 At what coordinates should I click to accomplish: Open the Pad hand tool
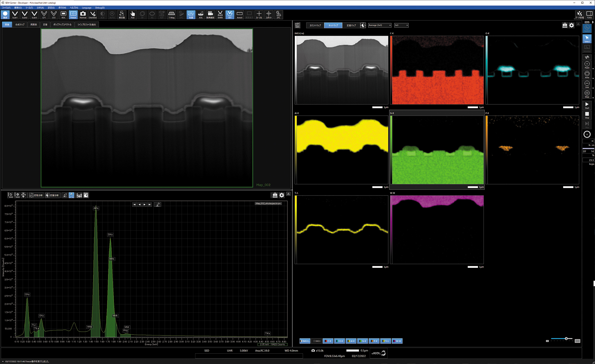(132, 15)
